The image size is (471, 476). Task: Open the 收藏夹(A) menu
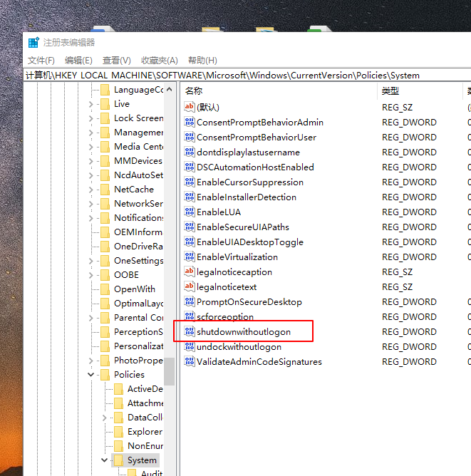pyautogui.click(x=159, y=61)
